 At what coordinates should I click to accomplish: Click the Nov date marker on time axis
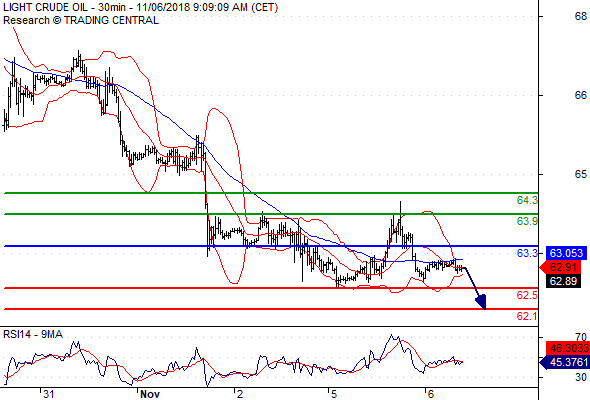pyautogui.click(x=150, y=394)
